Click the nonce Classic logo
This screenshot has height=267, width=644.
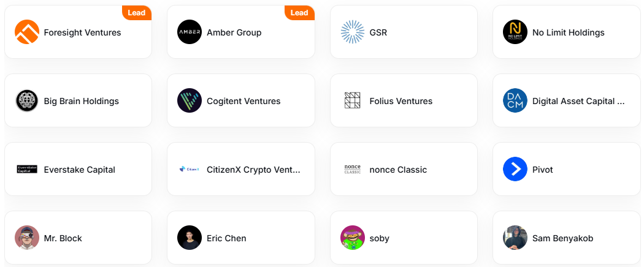click(353, 169)
